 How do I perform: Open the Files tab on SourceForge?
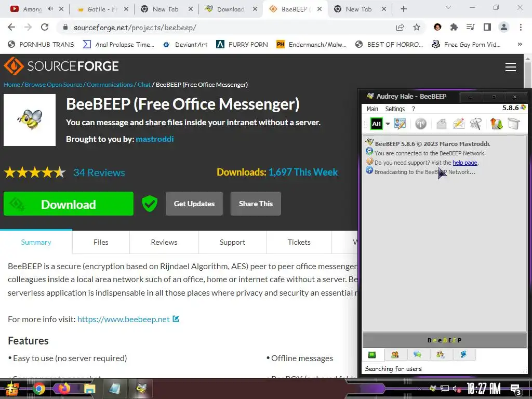[x=101, y=242]
